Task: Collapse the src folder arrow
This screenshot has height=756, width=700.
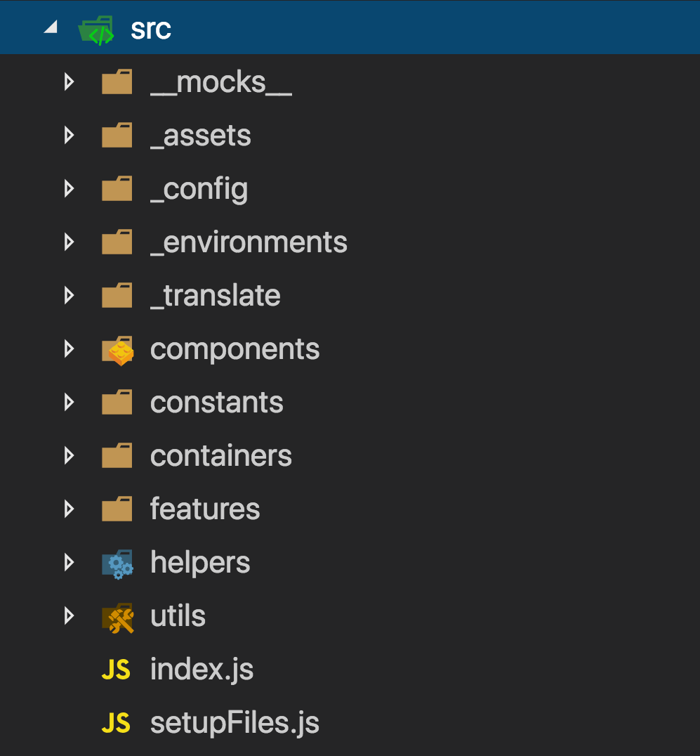Action: [51, 27]
